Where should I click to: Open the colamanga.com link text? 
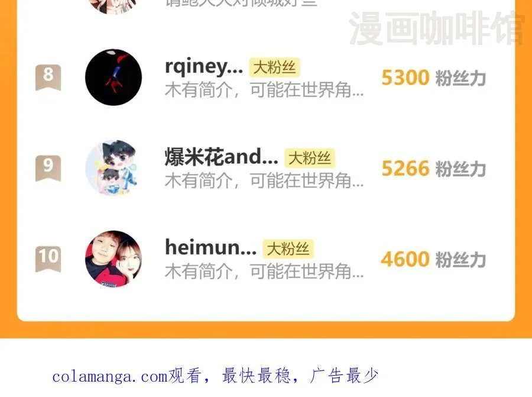pyautogui.click(x=110, y=377)
